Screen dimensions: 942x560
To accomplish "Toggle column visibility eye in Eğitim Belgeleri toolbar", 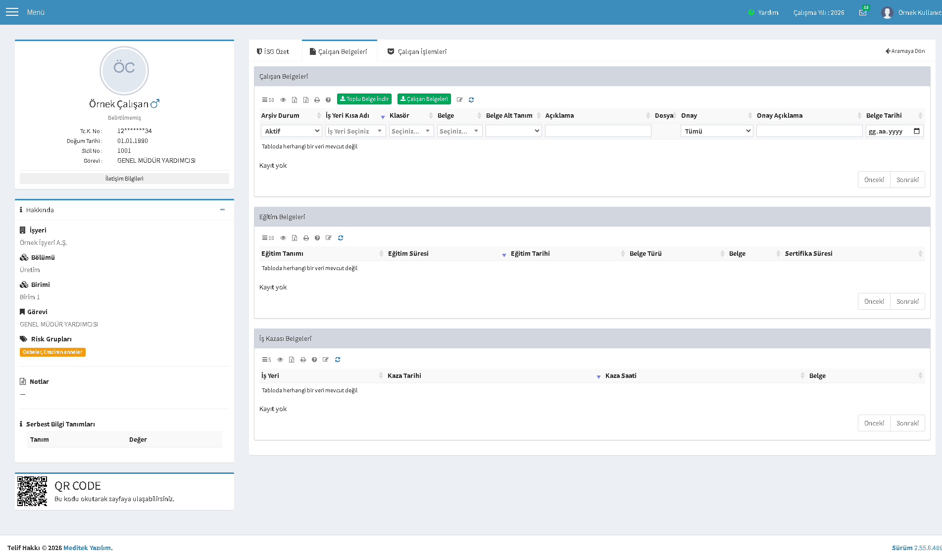I will pyautogui.click(x=283, y=238).
